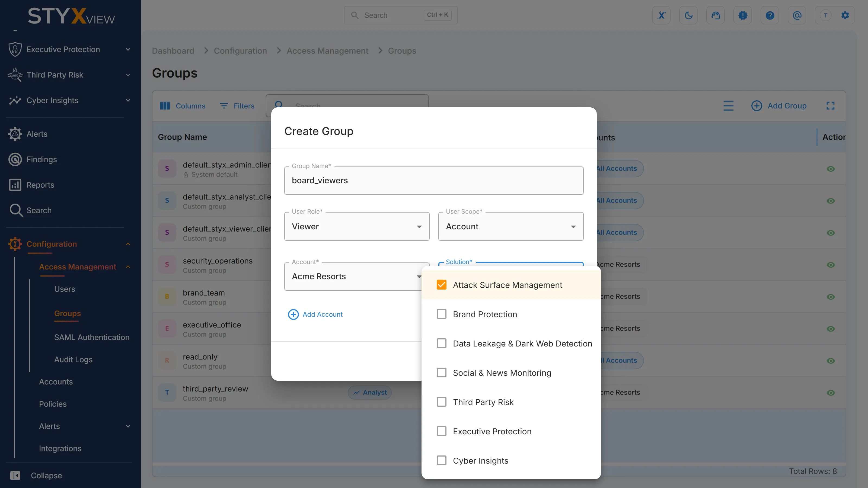The width and height of the screenshot is (868, 488).
Task: Check Executive Protection solution
Action: pyautogui.click(x=441, y=431)
